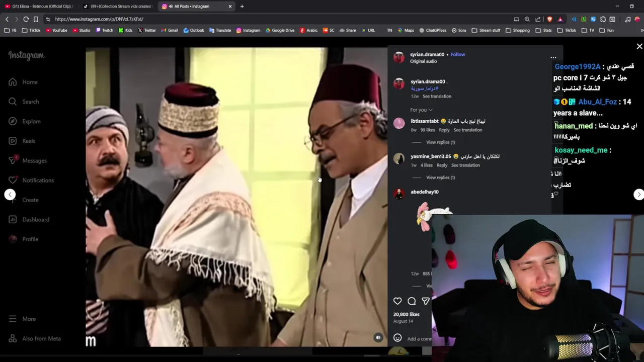The width and height of the screenshot is (644, 362).
Task: Open the emoji picker for comment
Action: (397, 338)
